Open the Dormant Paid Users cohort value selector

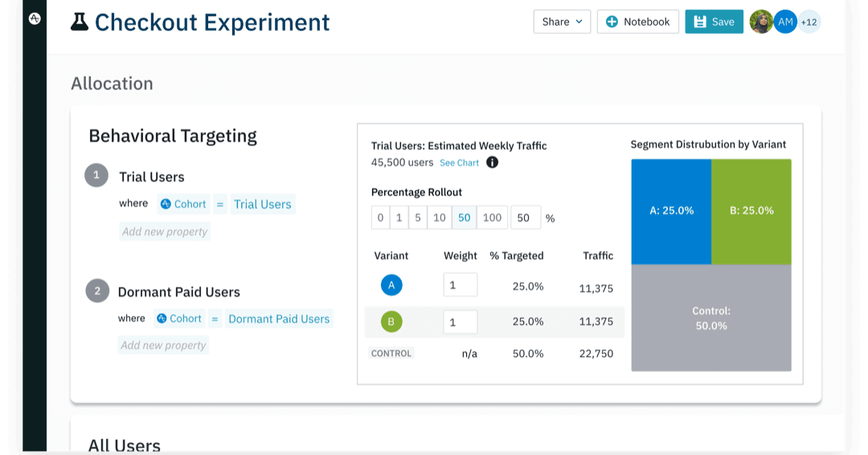coord(279,319)
